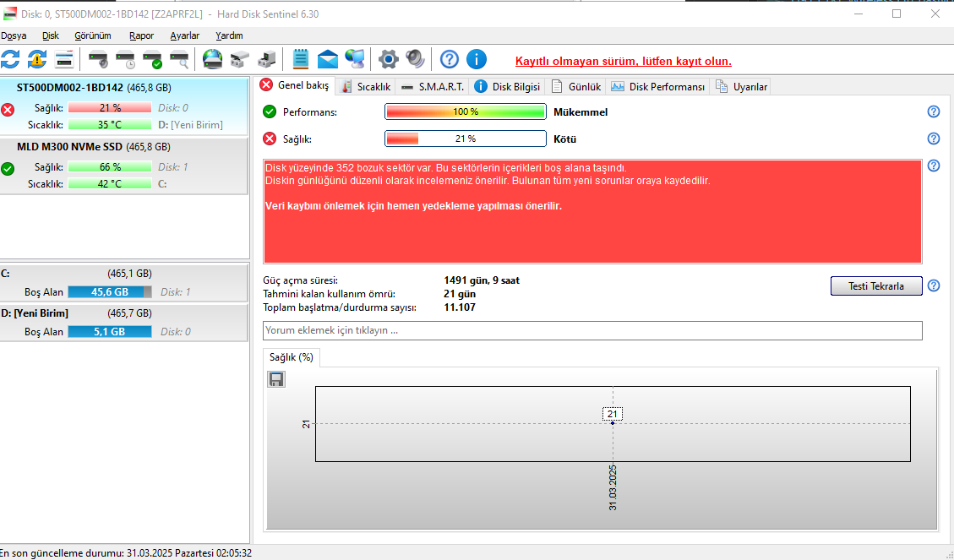The image size is (954, 560).
Task: Click the blue info toolbar icon
Action: (477, 60)
